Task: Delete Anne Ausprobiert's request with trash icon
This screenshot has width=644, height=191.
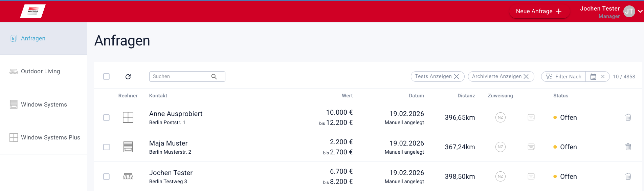Action: point(628,117)
